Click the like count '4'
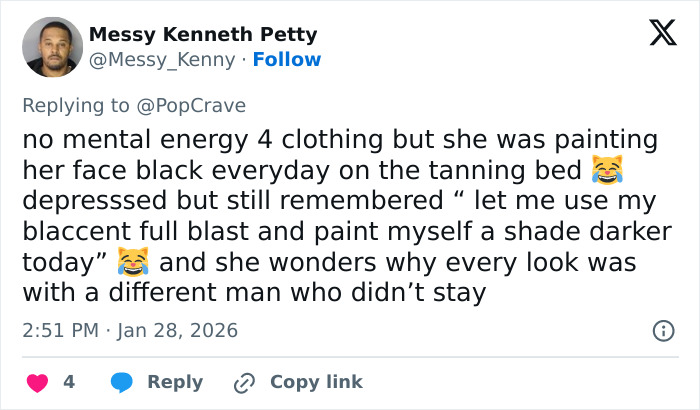 point(69,382)
